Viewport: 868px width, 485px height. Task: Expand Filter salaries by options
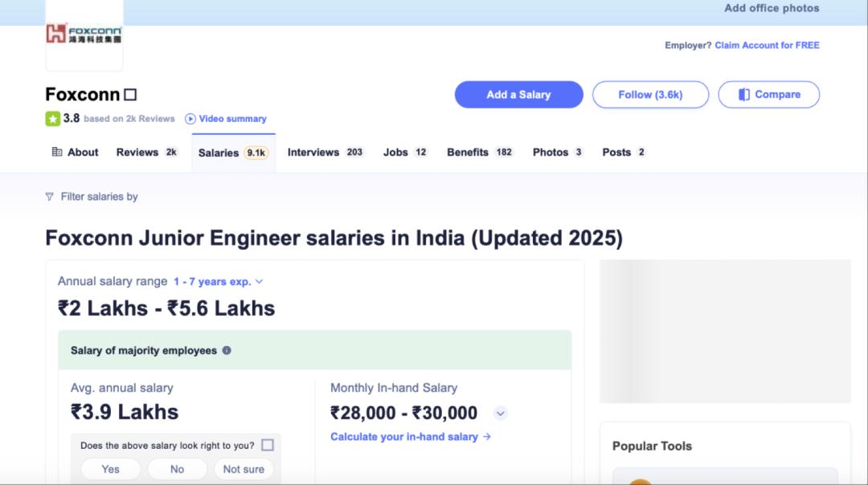99,197
